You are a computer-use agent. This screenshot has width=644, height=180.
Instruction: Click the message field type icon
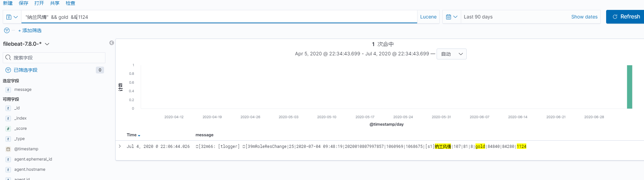8,90
